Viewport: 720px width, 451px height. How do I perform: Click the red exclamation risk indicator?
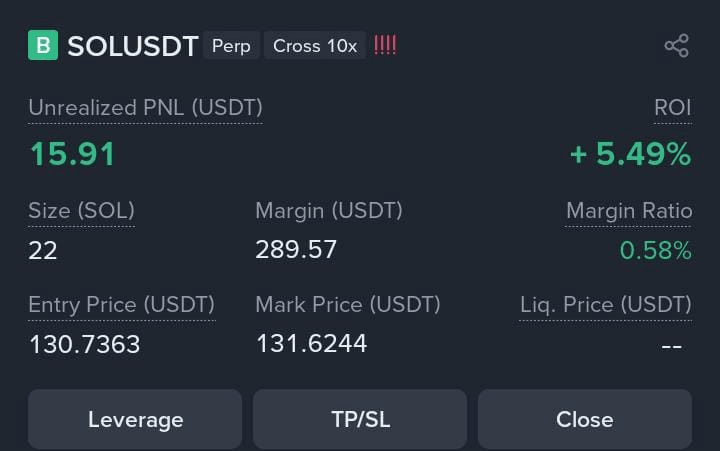coord(385,45)
